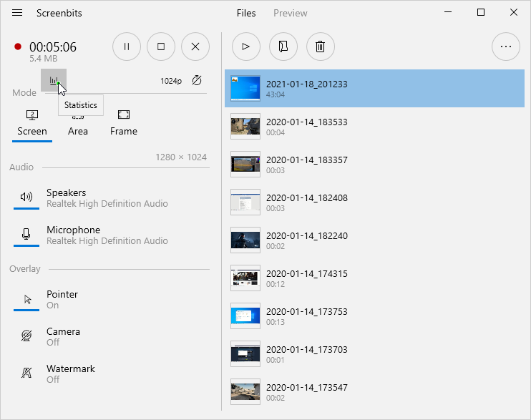Image resolution: width=531 pixels, height=420 pixels.
Task: Click the 1024p resolution setting
Action: pyautogui.click(x=171, y=81)
